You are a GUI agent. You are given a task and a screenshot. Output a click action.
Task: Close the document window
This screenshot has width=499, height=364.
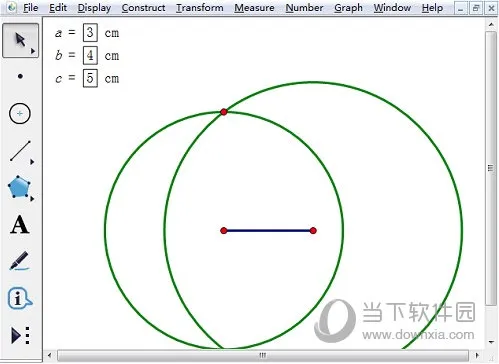point(491,8)
